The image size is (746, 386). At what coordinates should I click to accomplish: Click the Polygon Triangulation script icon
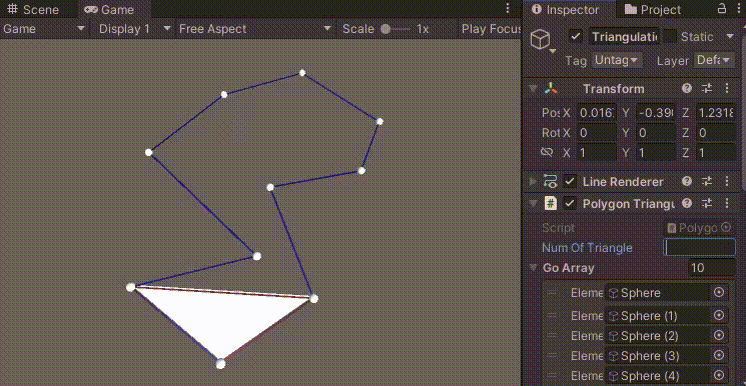click(x=550, y=204)
